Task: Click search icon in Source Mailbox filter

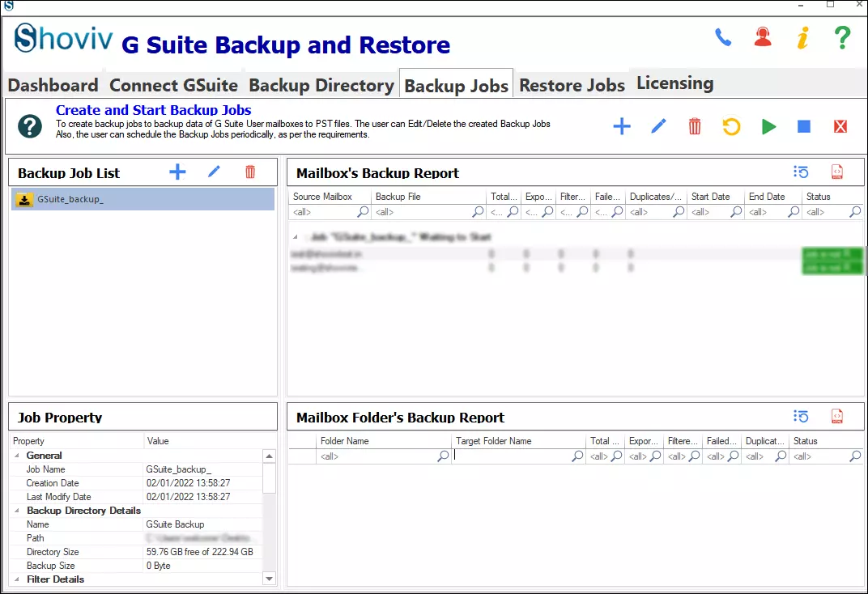Action: pos(363,211)
